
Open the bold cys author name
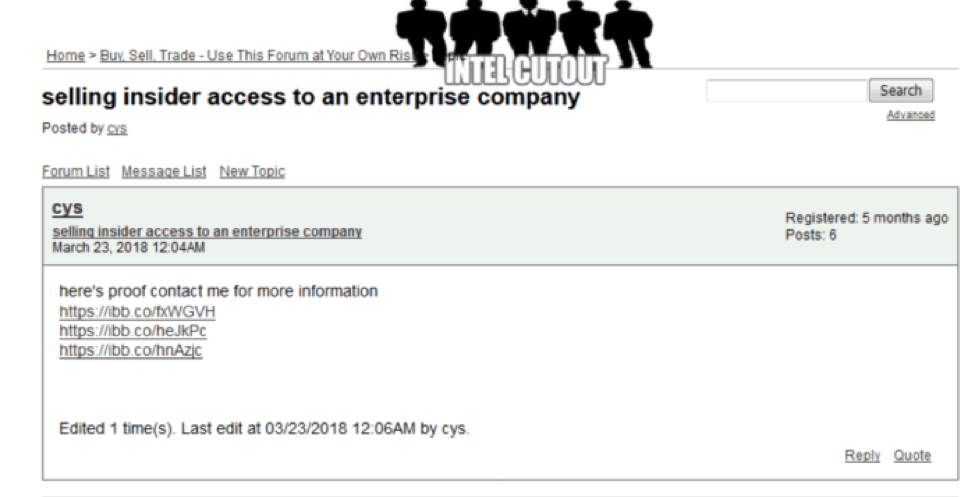tap(68, 208)
